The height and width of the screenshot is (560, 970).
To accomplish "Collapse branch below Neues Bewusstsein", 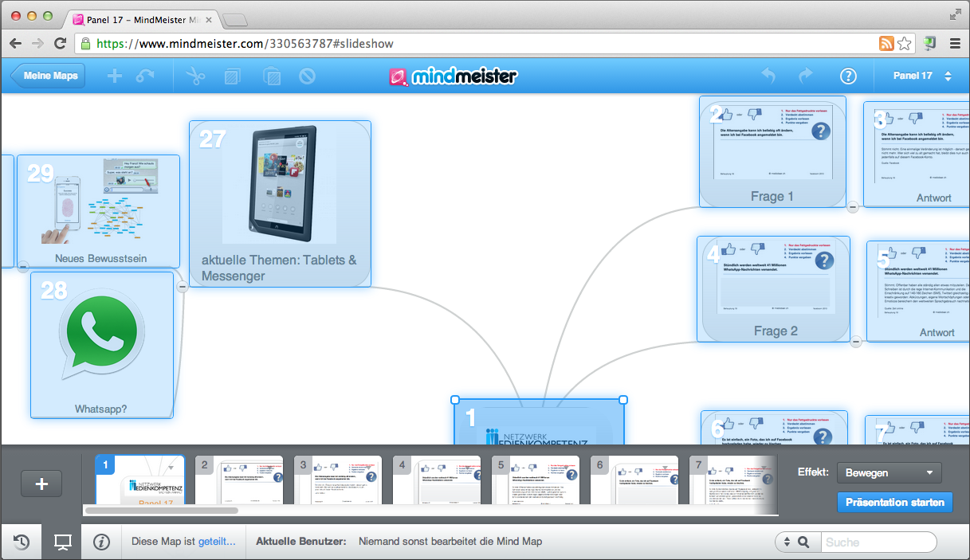I will click(23, 266).
